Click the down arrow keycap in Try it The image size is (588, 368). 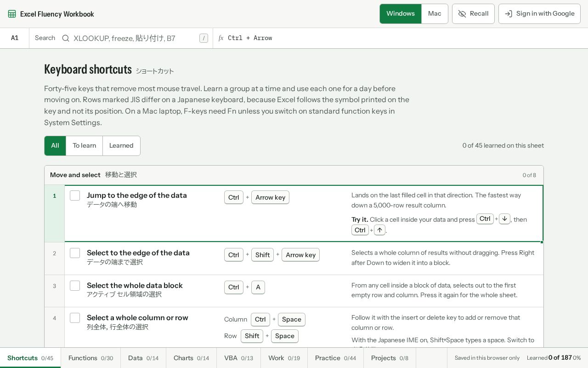[x=504, y=219]
